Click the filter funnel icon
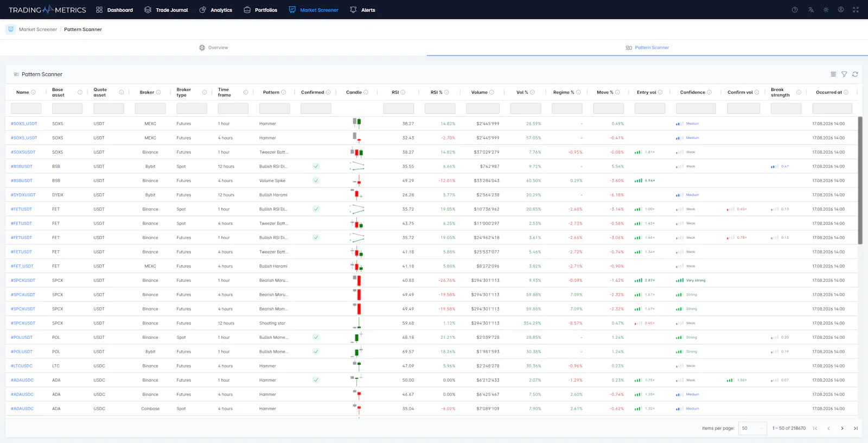The height and width of the screenshot is (443, 868). pos(844,74)
